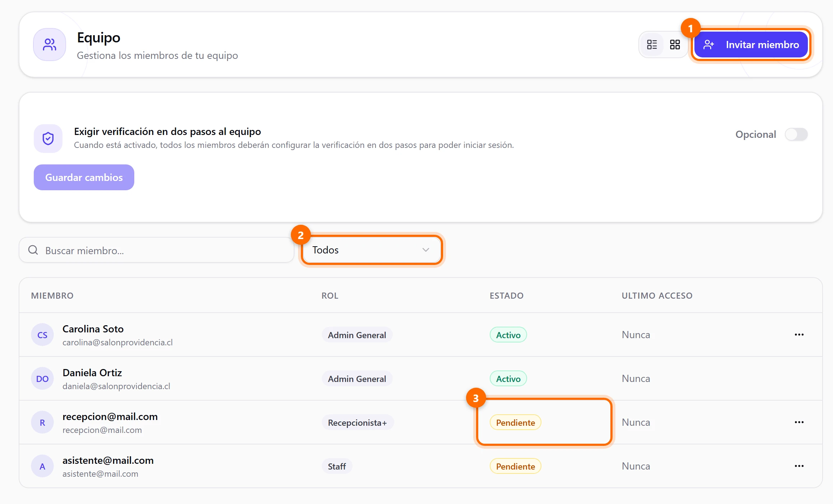The width and height of the screenshot is (833, 504).
Task: Click Admin General role of Carolina Soto
Action: pos(357,335)
